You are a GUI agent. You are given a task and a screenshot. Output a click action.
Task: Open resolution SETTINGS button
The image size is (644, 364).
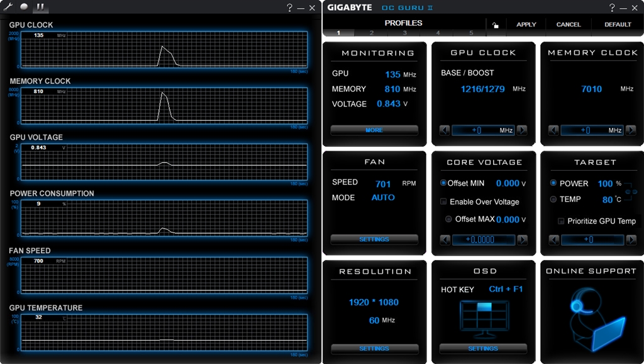pyautogui.click(x=375, y=349)
